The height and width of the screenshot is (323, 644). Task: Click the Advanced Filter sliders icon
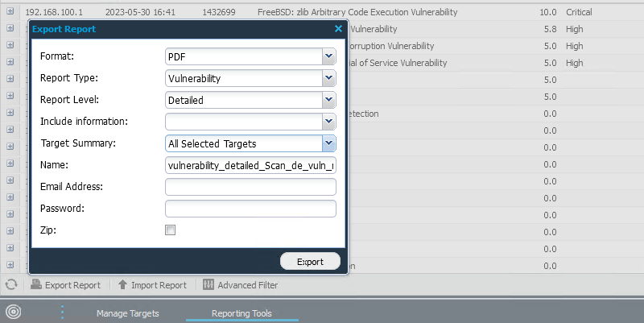tap(208, 285)
